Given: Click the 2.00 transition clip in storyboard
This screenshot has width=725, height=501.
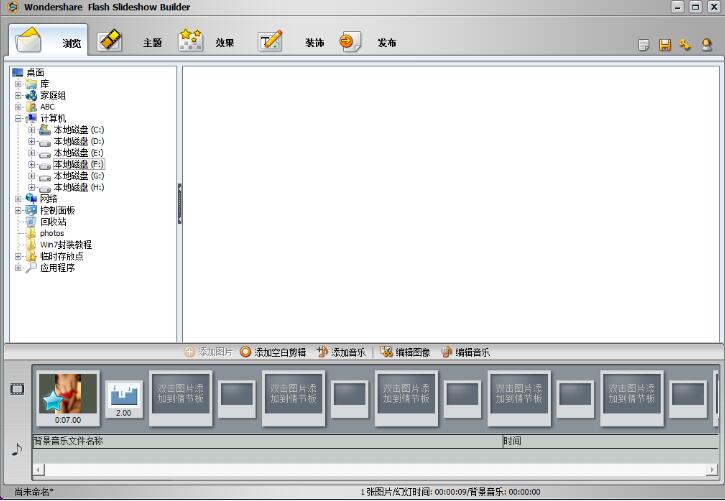Looking at the screenshot, I should 124,398.
